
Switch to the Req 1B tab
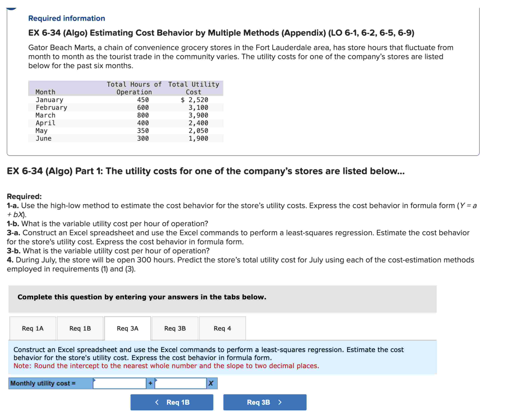coord(80,328)
